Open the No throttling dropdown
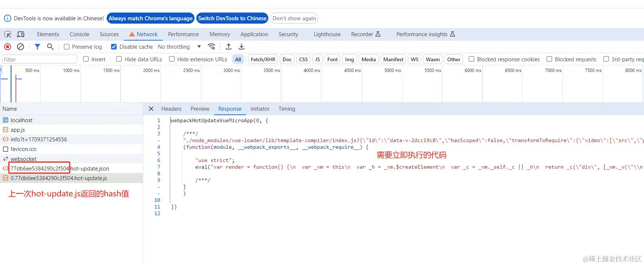Screen dimensions: 644x265 point(179,47)
